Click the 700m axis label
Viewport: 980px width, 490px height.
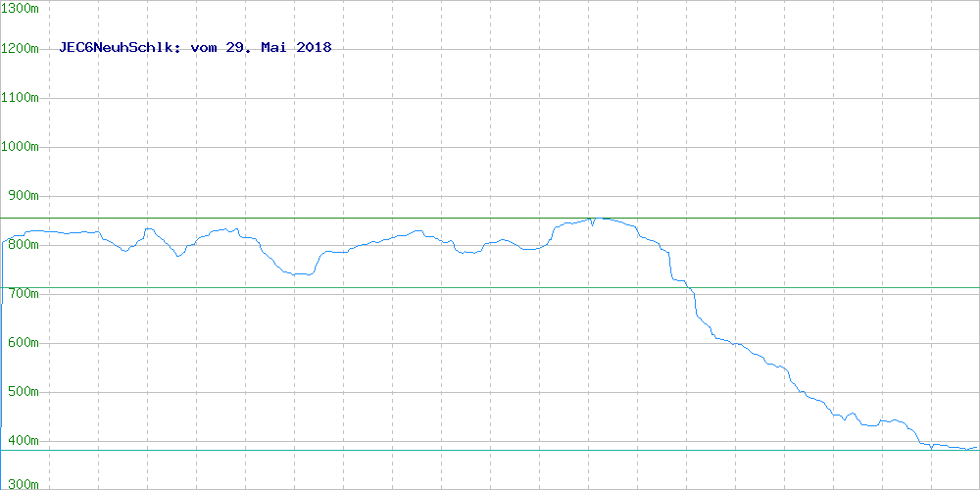pyautogui.click(x=24, y=294)
